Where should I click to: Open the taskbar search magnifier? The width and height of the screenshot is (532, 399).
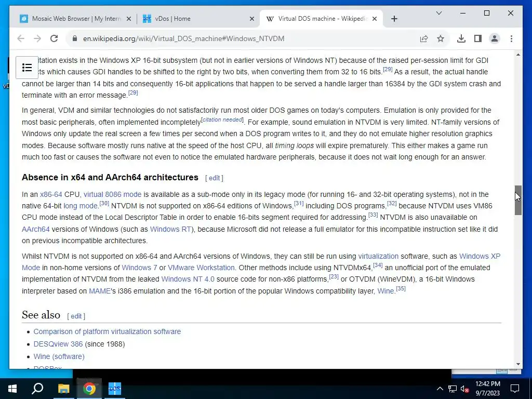point(37,389)
